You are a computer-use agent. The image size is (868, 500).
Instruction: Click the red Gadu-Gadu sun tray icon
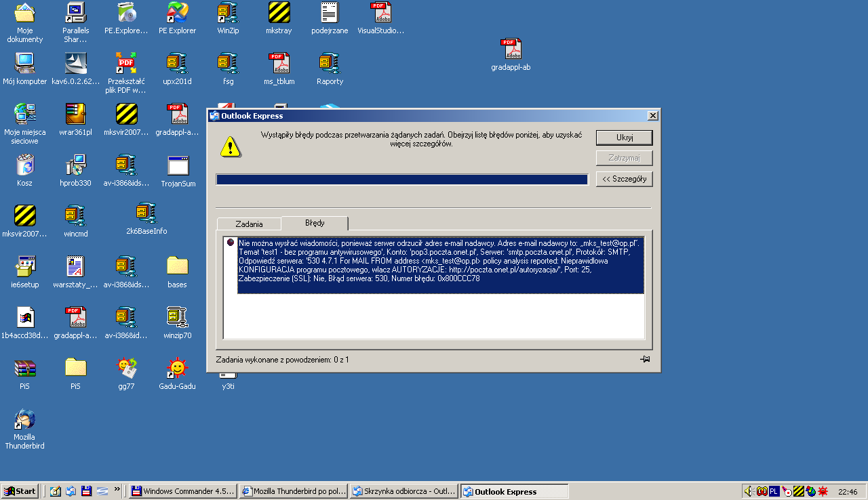click(x=823, y=491)
